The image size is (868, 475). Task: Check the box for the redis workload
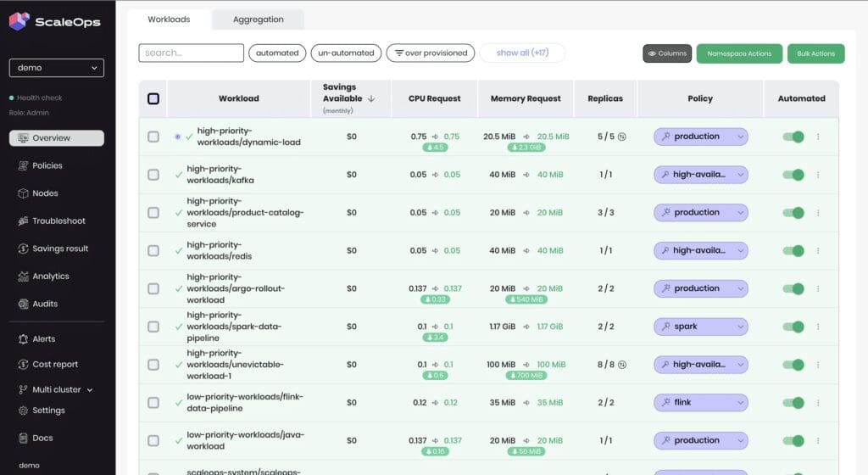click(153, 251)
